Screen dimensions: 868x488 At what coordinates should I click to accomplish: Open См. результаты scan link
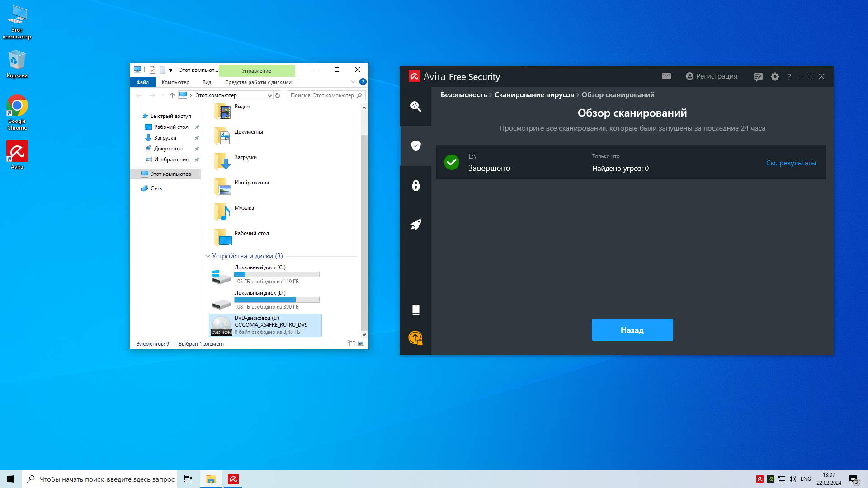791,163
